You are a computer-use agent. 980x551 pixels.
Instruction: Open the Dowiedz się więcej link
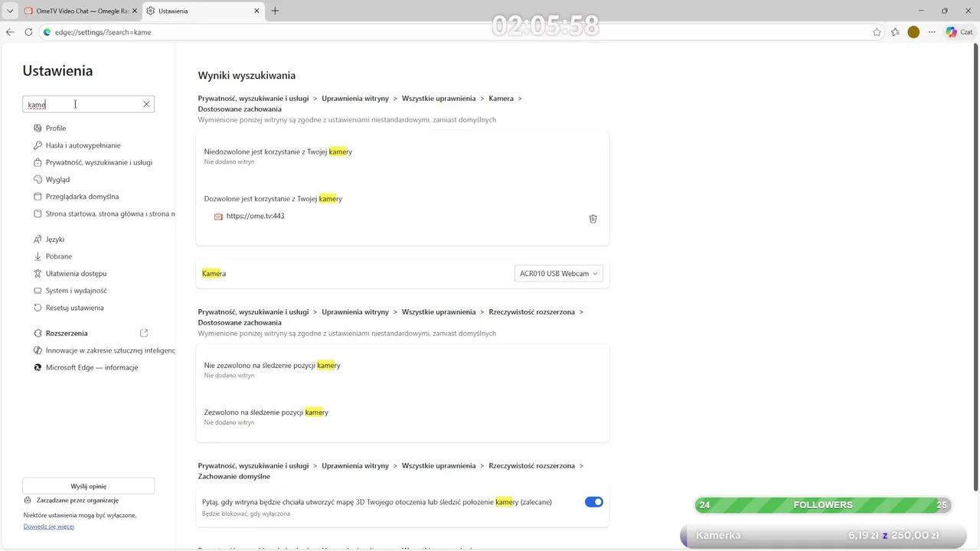coord(49,527)
